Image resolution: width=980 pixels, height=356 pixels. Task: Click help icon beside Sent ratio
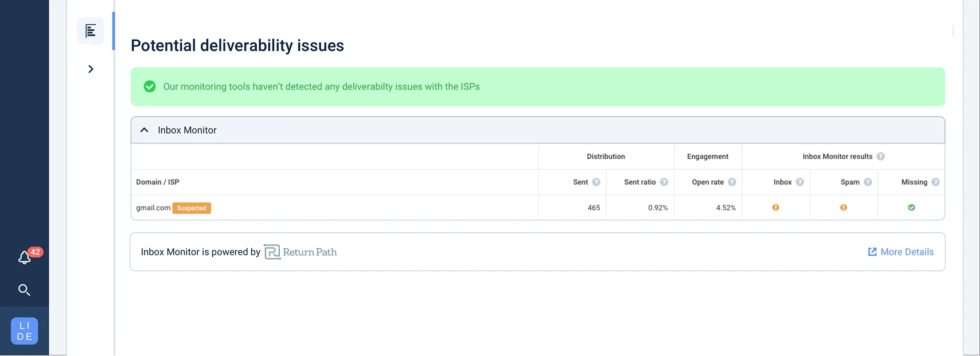pos(664,182)
